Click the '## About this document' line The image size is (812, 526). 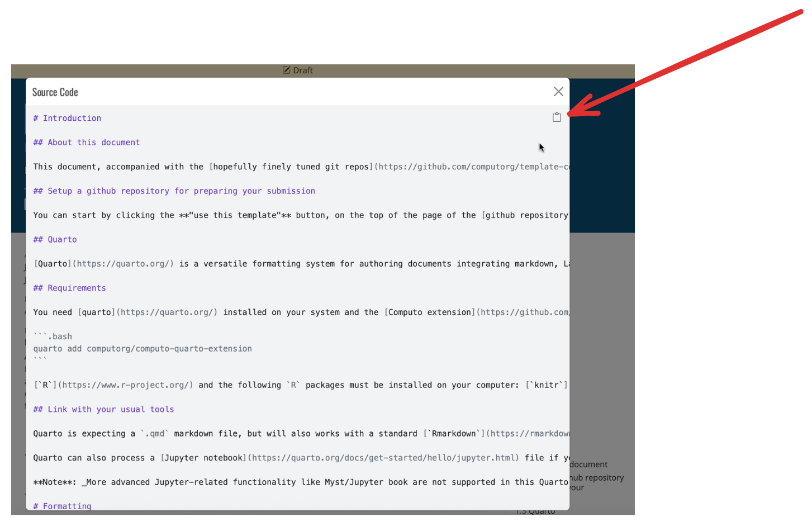(87, 143)
